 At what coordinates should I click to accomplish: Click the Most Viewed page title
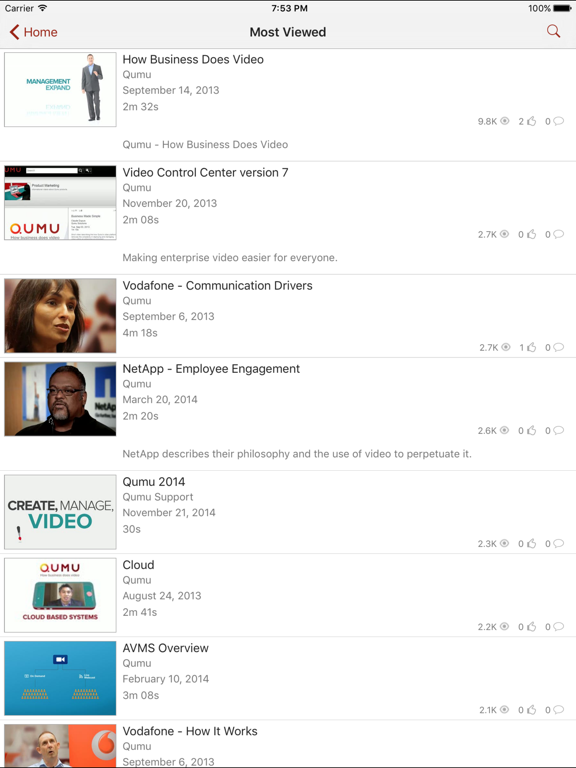(x=288, y=32)
